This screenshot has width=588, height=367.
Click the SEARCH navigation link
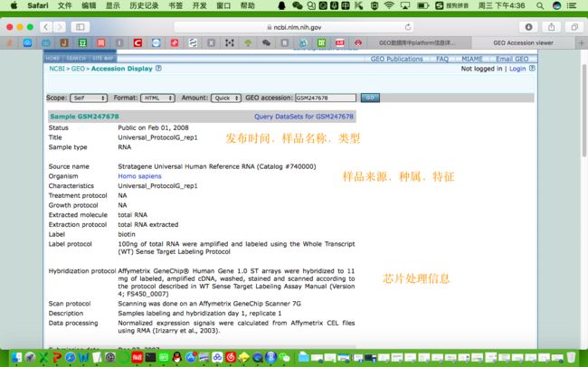pyautogui.click(x=76, y=59)
